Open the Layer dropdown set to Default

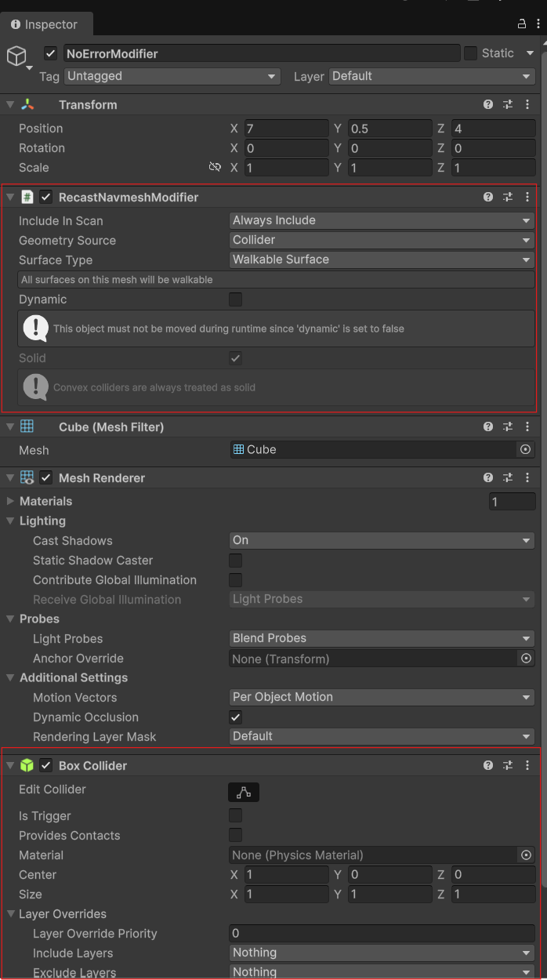click(x=432, y=76)
